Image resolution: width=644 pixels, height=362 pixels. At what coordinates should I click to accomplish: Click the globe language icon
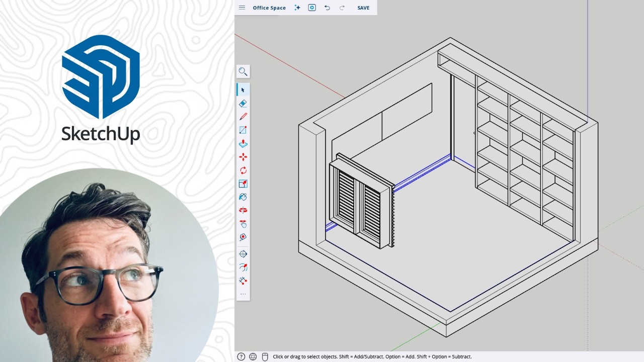253,356
